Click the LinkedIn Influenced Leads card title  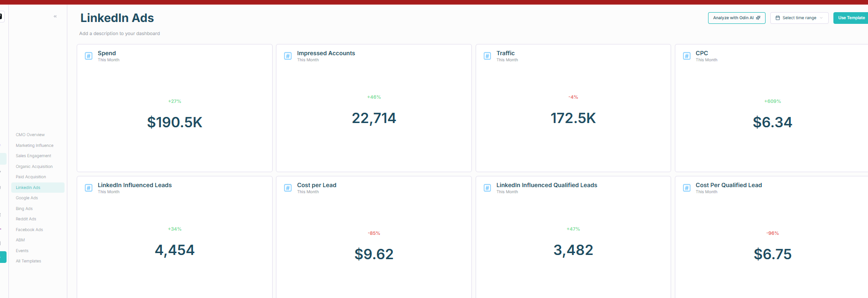135,185
